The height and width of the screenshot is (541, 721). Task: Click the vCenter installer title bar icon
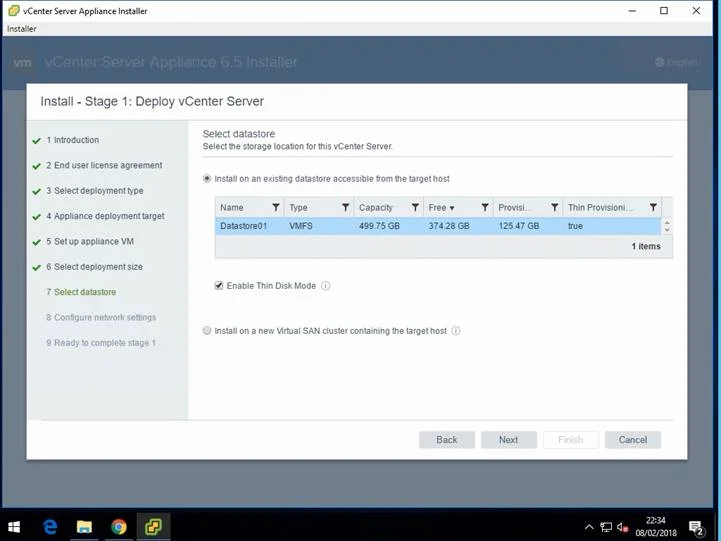coord(14,11)
